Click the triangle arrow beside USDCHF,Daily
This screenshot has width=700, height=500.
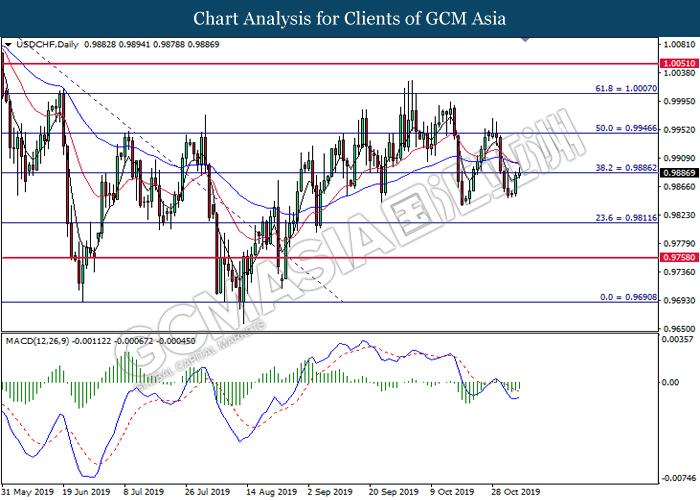point(9,45)
